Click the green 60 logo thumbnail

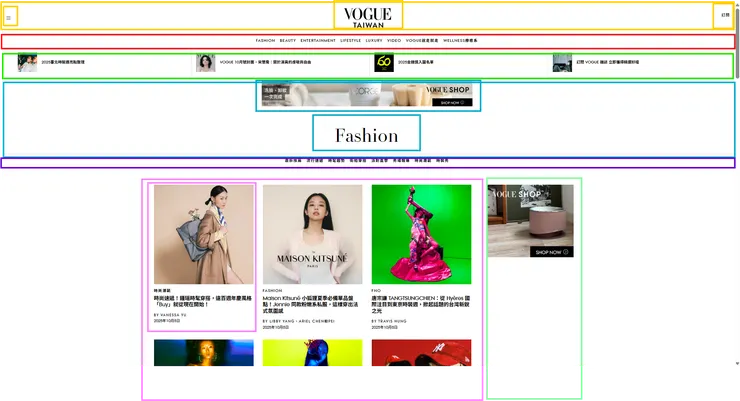point(384,62)
